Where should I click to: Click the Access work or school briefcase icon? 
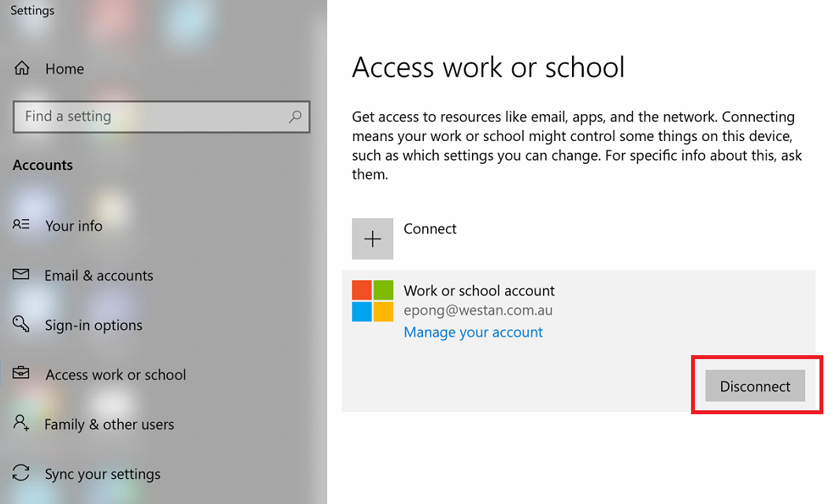(21, 374)
